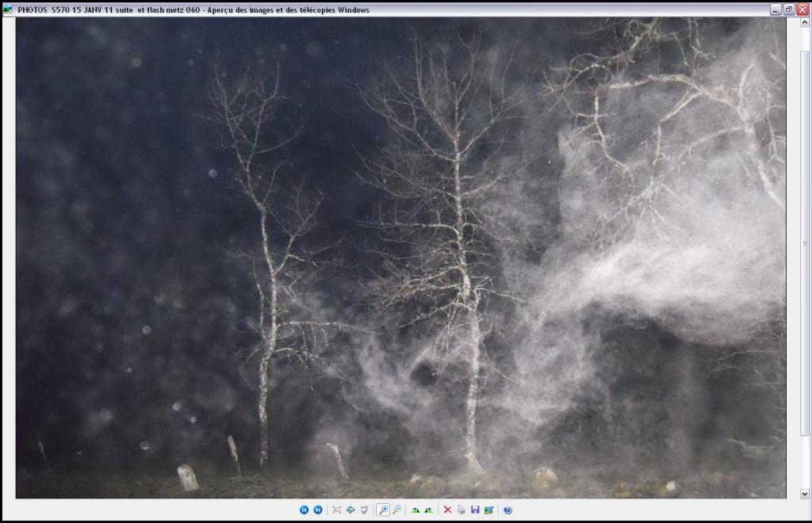The width and height of the screenshot is (812, 523).
Task: Select the Zoom In magnifier tool
Action: tap(383, 510)
